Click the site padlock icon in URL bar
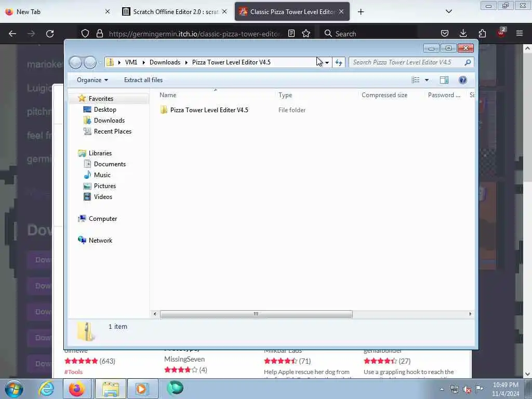Screen dimensions: 532x399 [x=99, y=34]
